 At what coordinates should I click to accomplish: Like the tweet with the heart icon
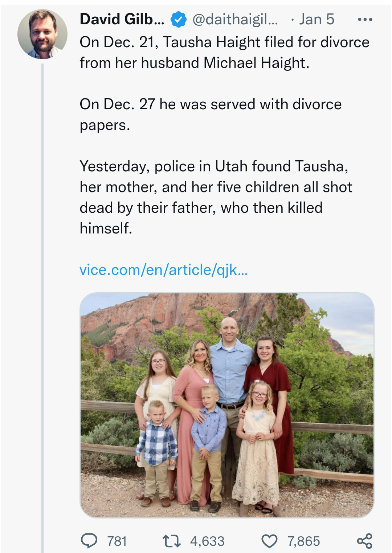pos(269,541)
